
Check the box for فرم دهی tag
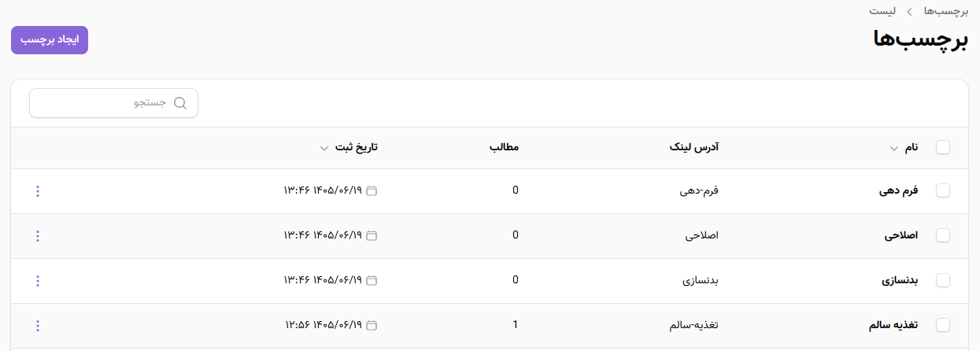[x=943, y=191]
